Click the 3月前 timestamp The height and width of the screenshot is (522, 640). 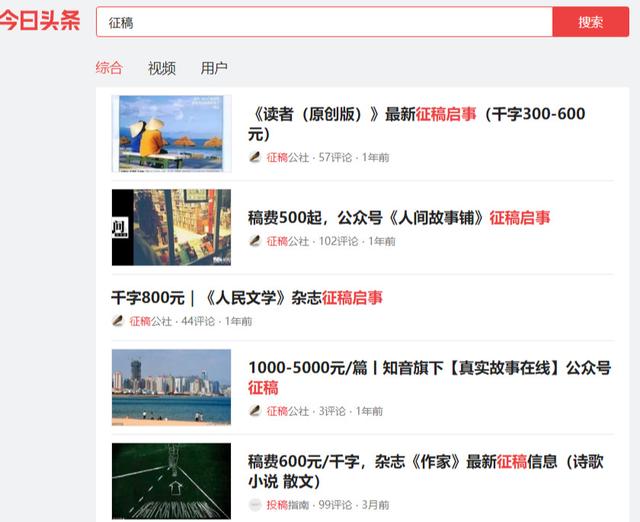tap(375, 505)
